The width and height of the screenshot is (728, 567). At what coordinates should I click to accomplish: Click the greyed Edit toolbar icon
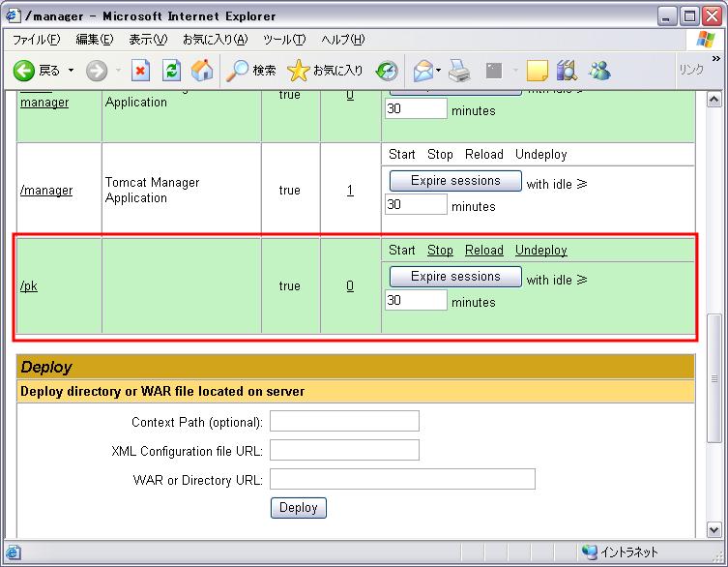[x=494, y=71]
